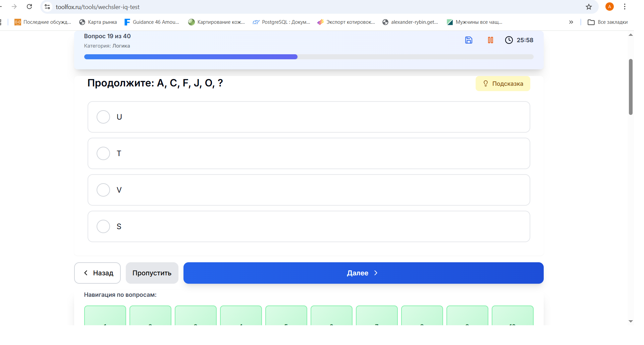Go to next question with Далее

(x=363, y=273)
